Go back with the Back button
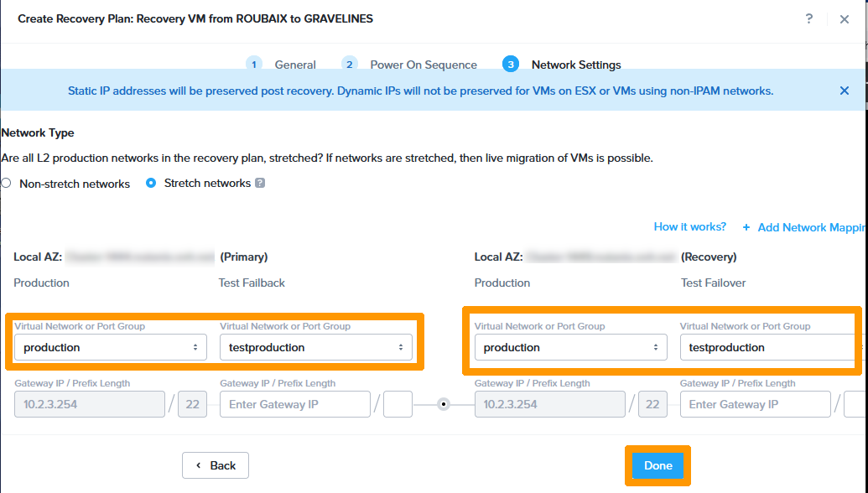868x493 pixels. pos(216,465)
